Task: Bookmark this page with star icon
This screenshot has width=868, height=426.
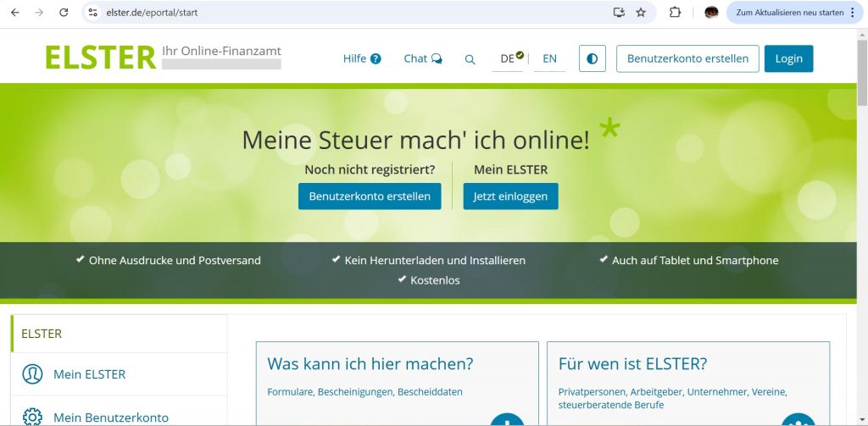Action: (x=641, y=13)
